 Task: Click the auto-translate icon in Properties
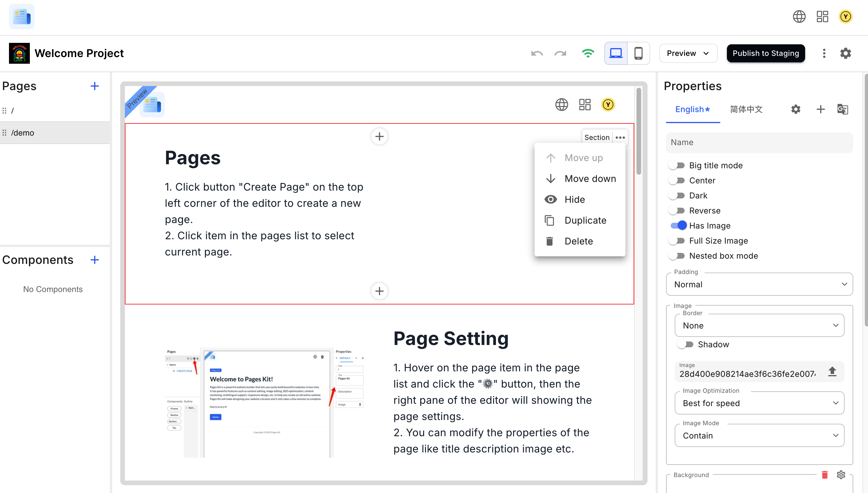[842, 109]
